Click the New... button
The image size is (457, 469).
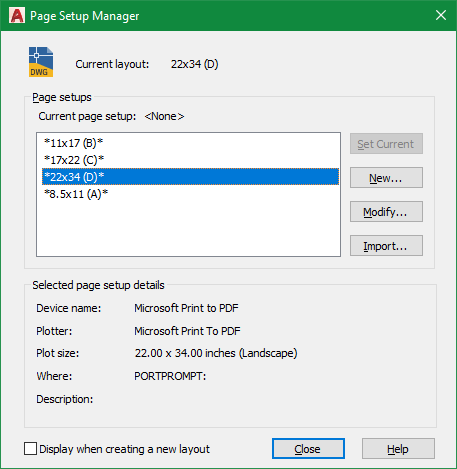[x=386, y=178]
